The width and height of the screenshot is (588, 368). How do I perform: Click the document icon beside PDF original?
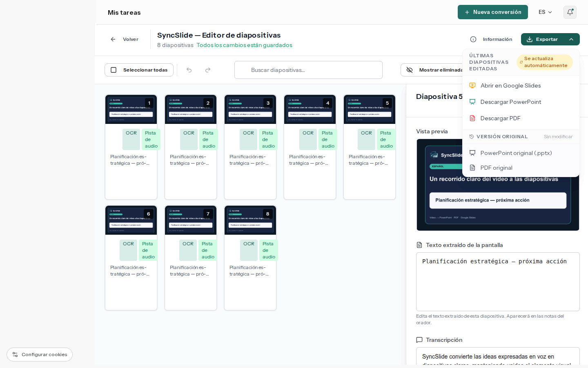[x=472, y=168]
